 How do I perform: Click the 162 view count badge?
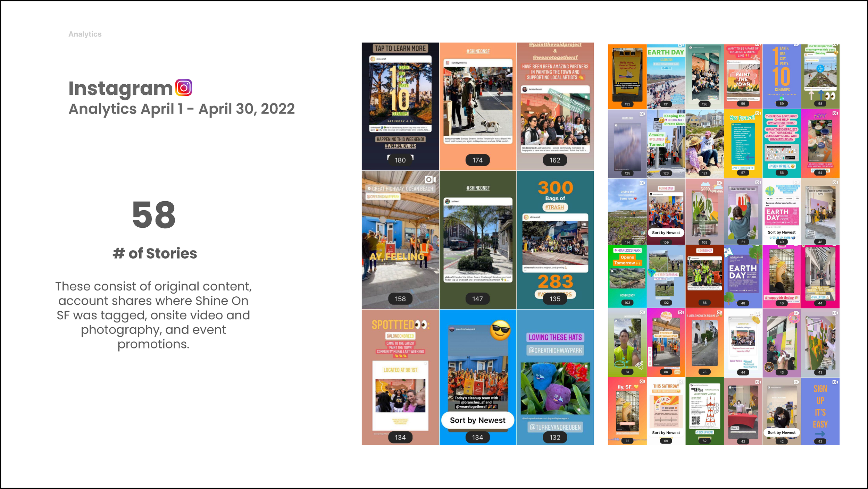[555, 160]
